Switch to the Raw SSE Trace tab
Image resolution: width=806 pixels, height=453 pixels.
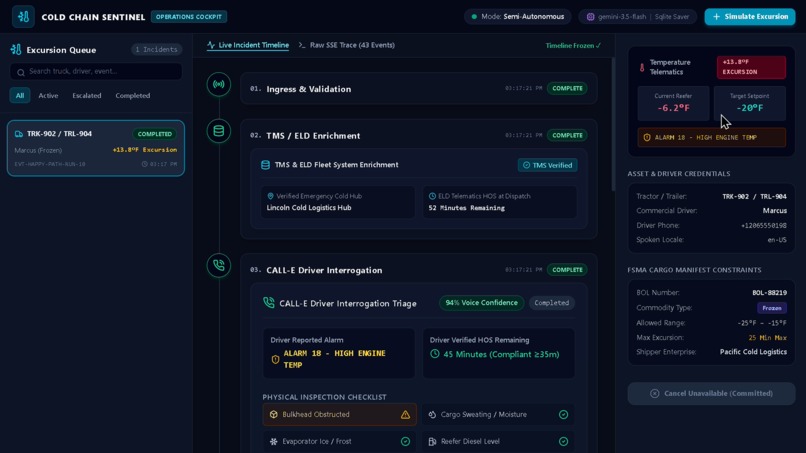pyautogui.click(x=347, y=45)
